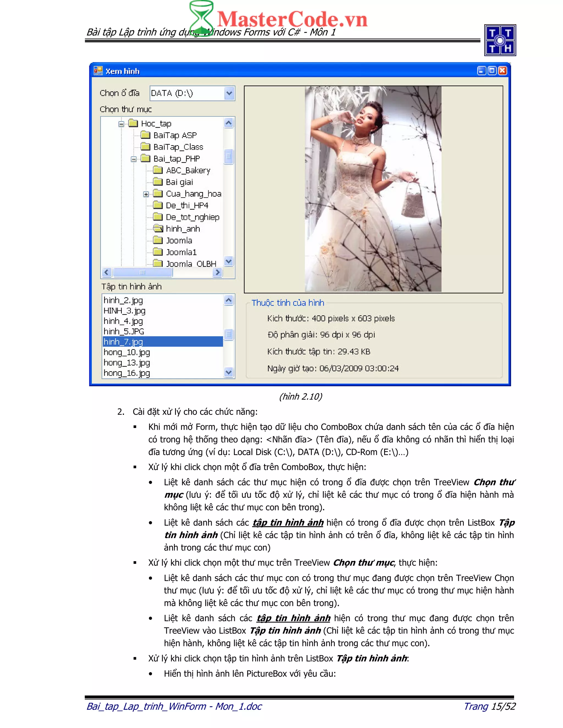Click the TTTH logo in page header
This screenshot has width=563, height=728.
tap(500, 40)
